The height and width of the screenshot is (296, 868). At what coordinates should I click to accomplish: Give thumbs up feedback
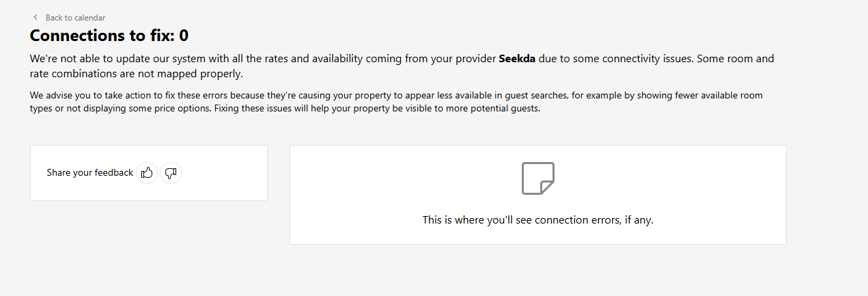coord(147,173)
